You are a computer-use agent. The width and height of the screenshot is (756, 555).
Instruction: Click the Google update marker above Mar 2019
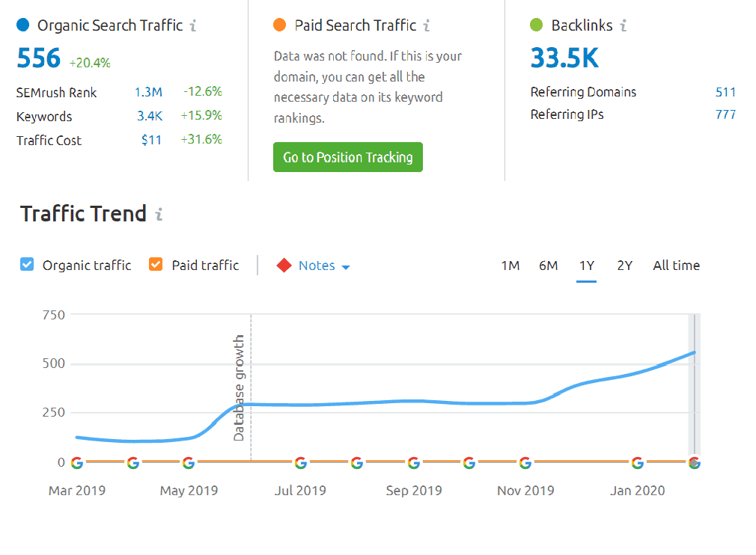[x=76, y=463]
